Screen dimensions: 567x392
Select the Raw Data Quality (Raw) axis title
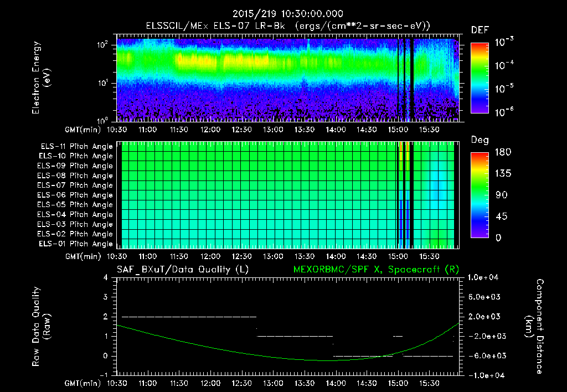(41, 327)
